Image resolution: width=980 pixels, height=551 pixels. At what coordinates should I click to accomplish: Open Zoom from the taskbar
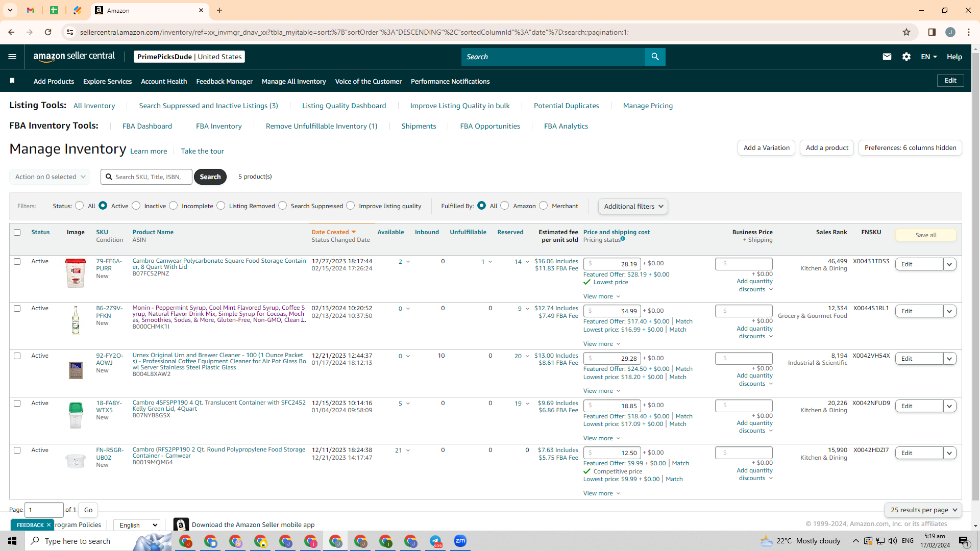[x=460, y=541]
